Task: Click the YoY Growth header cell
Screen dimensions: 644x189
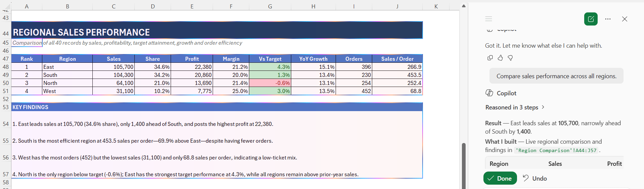Action: point(313,59)
